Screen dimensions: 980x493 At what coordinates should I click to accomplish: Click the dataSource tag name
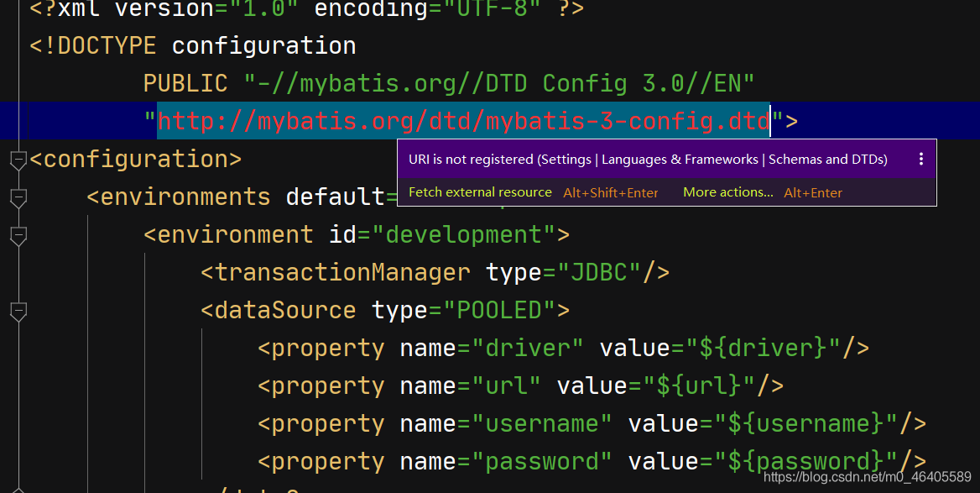[x=285, y=310]
